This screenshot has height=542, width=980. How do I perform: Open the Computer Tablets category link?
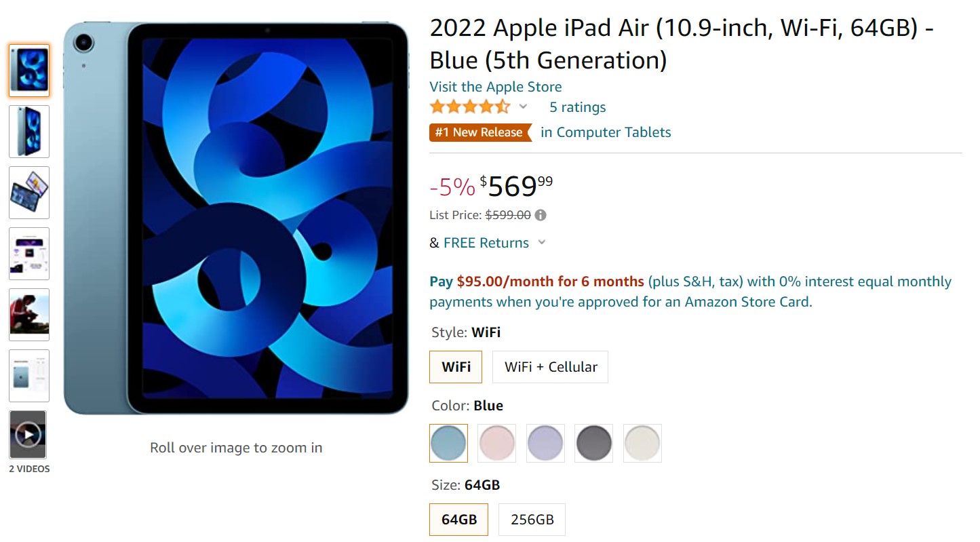606,132
